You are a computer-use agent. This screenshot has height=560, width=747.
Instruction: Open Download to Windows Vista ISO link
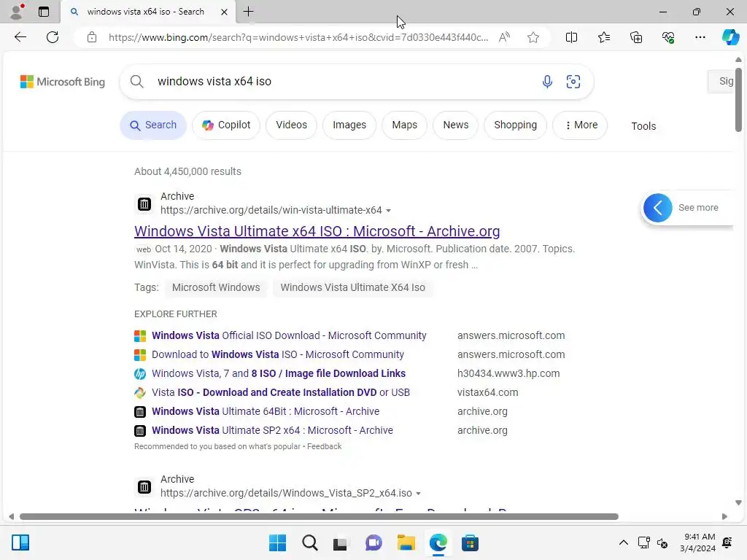point(278,355)
